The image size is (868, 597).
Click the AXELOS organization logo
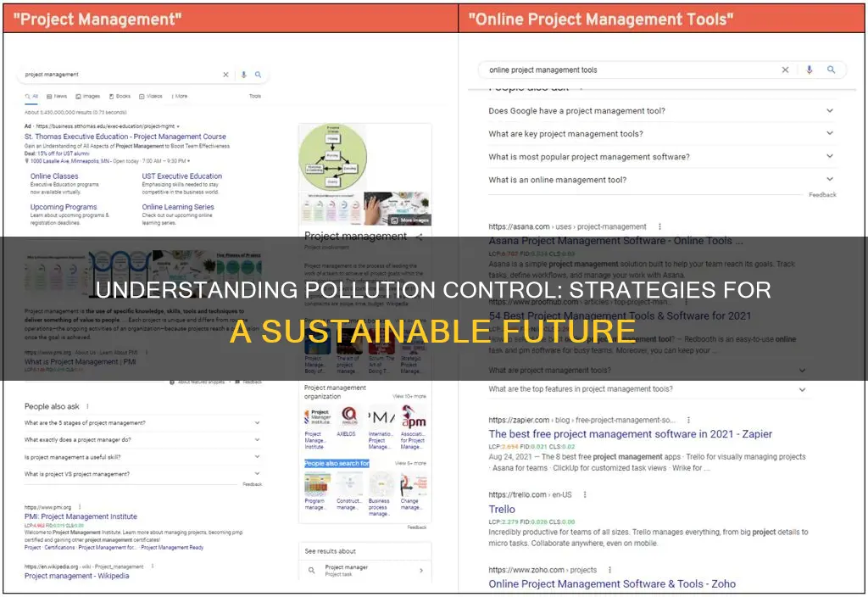pyautogui.click(x=348, y=416)
